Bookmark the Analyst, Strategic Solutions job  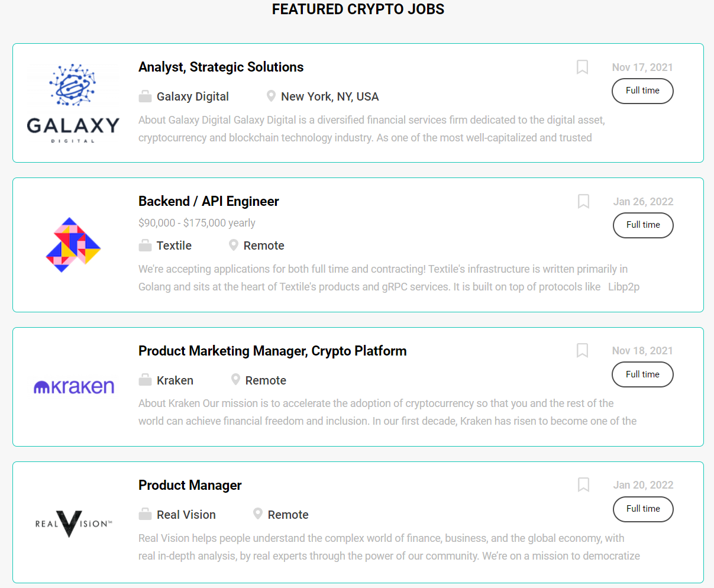pyautogui.click(x=582, y=67)
